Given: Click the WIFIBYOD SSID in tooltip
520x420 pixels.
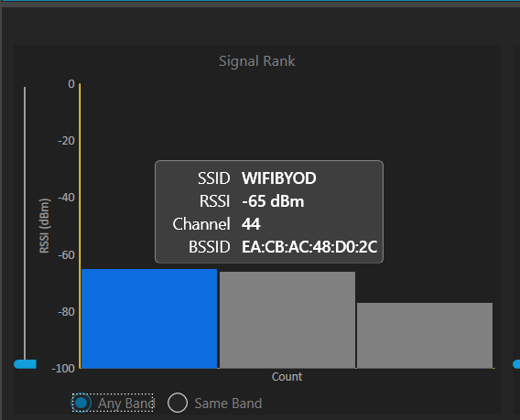Looking at the screenshot, I should point(279,178).
